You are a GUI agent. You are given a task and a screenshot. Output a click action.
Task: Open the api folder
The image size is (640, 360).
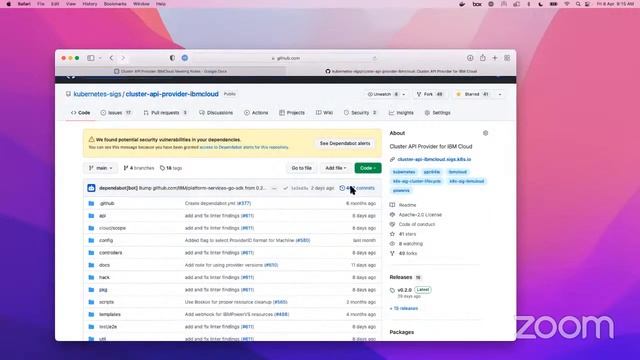click(102, 216)
